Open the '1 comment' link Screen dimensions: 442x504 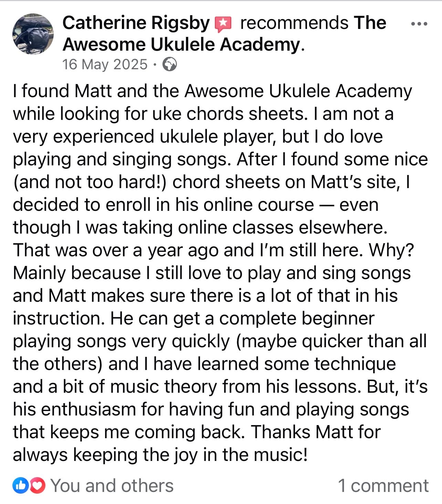[383, 486]
